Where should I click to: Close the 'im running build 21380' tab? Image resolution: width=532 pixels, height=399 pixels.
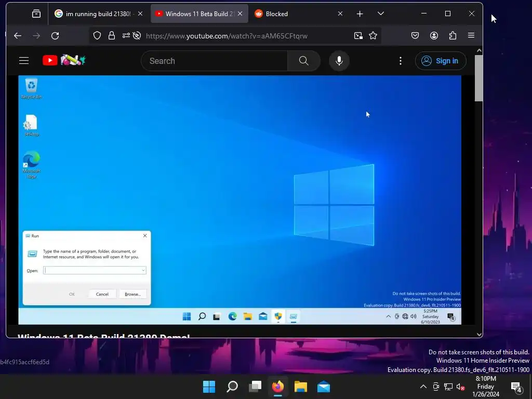[140, 14]
